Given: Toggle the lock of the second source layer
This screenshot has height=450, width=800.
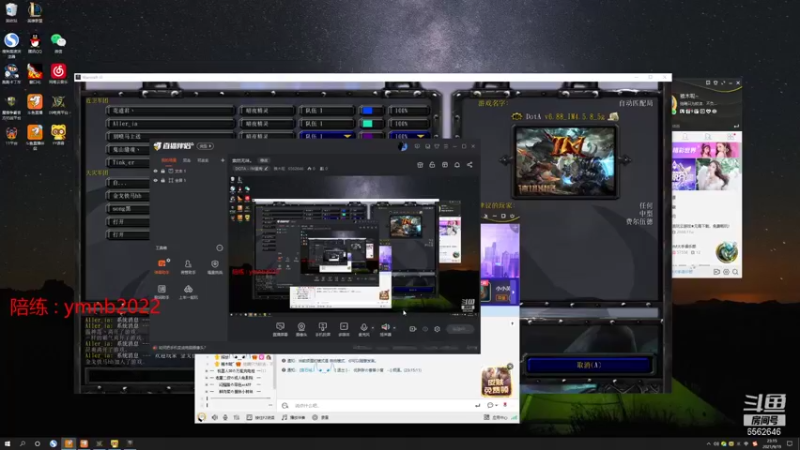Looking at the screenshot, I should tap(163, 180).
